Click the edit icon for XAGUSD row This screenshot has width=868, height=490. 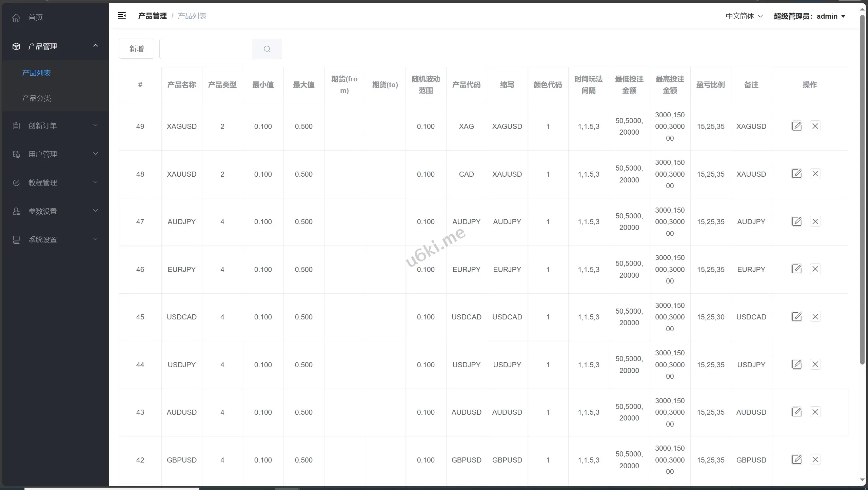(796, 126)
